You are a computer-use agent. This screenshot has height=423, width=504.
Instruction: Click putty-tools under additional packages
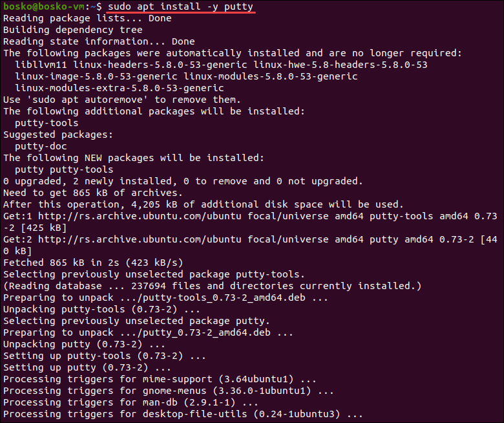tap(47, 123)
